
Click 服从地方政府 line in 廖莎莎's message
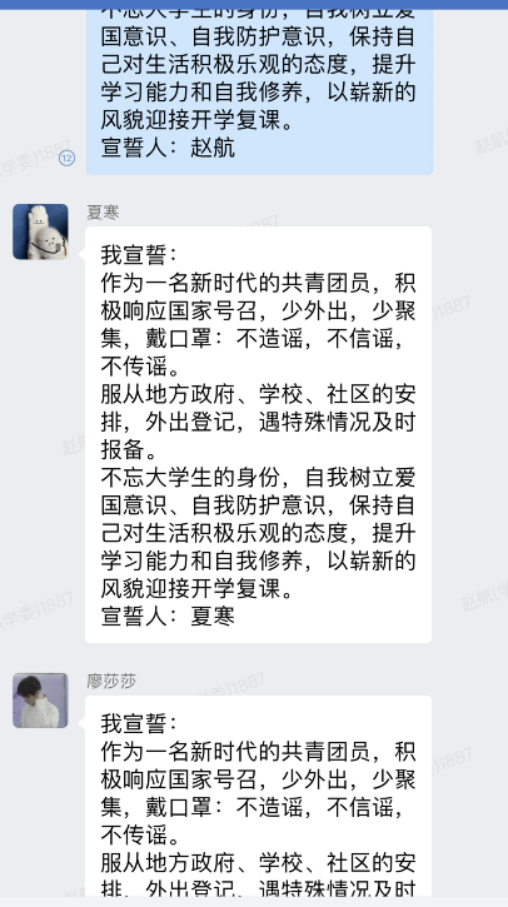258,863
